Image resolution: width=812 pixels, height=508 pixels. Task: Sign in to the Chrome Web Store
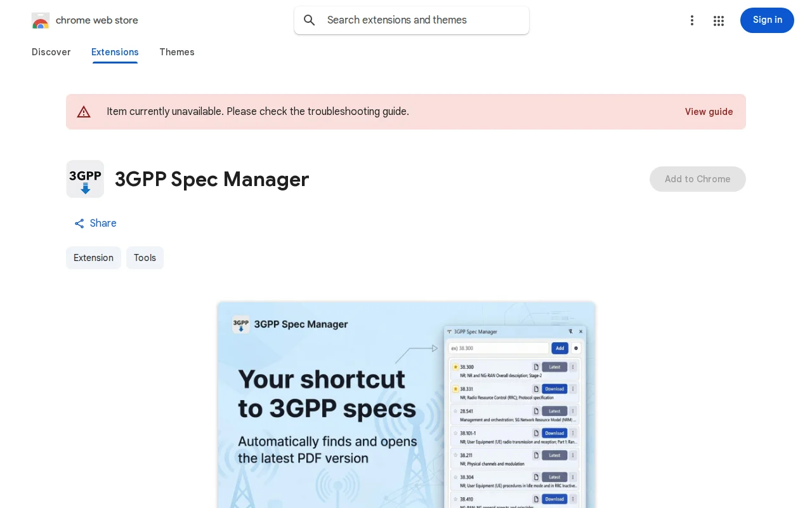[x=767, y=20]
